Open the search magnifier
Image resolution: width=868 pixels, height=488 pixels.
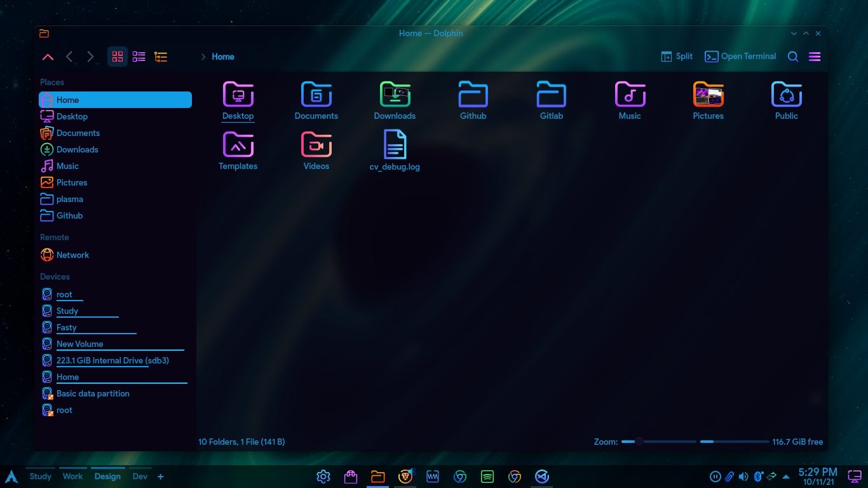click(x=793, y=57)
